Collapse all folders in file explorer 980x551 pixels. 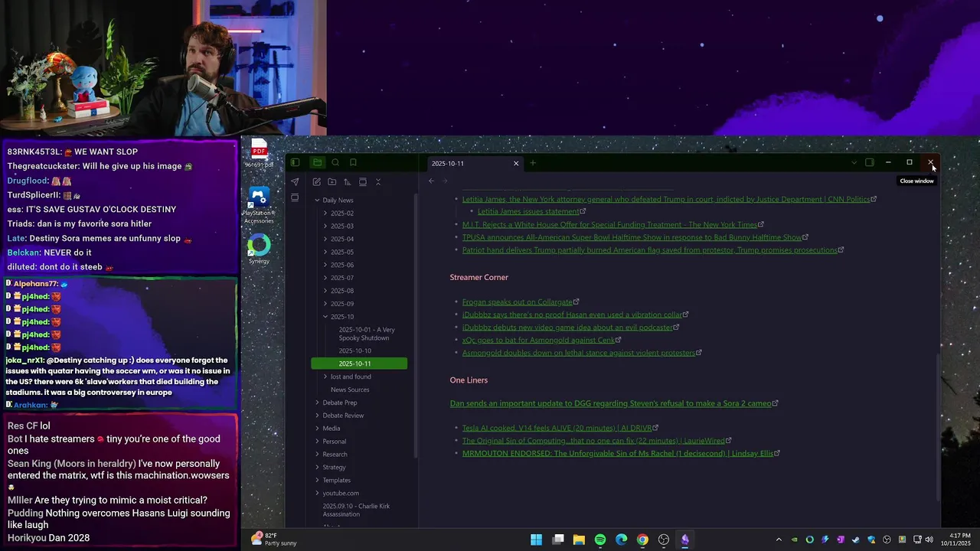tap(377, 182)
